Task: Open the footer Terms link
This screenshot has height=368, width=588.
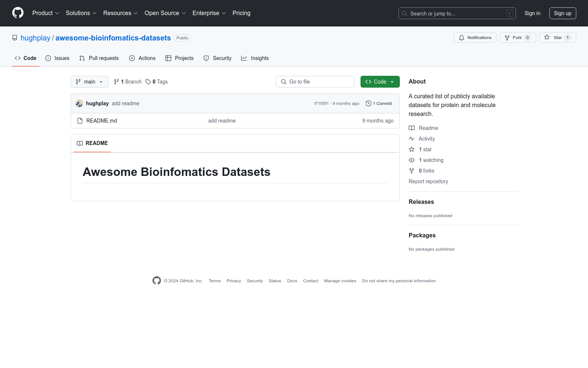Action: tap(215, 281)
